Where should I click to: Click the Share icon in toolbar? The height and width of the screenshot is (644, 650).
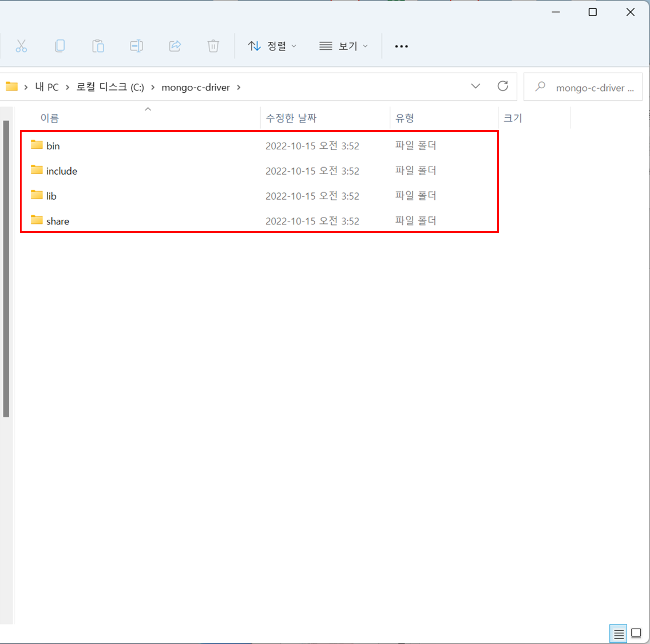(x=175, y=46)
